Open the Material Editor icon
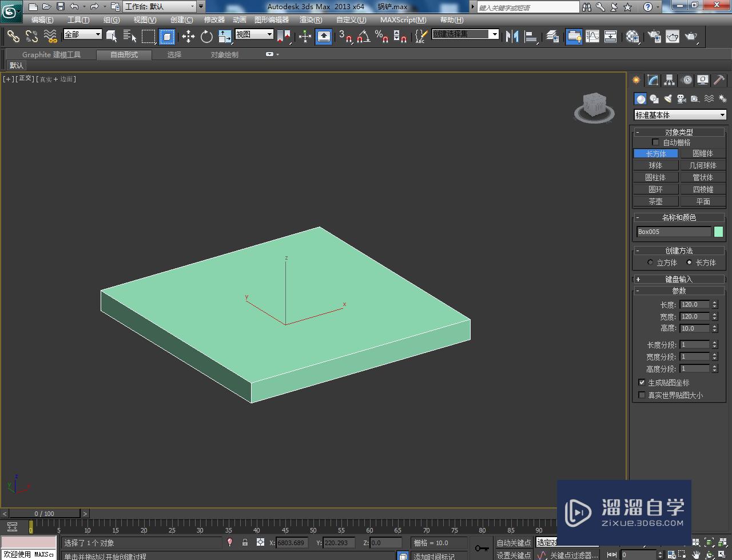Image resolution: width=732 pixels, height=560 pixels. [x=632, y=37]
